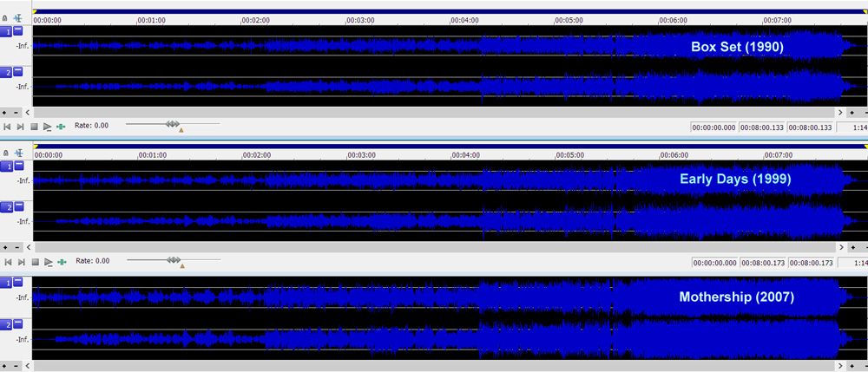This screenshot has width=868, height=372.
Task: Click 00:04:00 on the Early Days time ruler
Action: (466, 154)
